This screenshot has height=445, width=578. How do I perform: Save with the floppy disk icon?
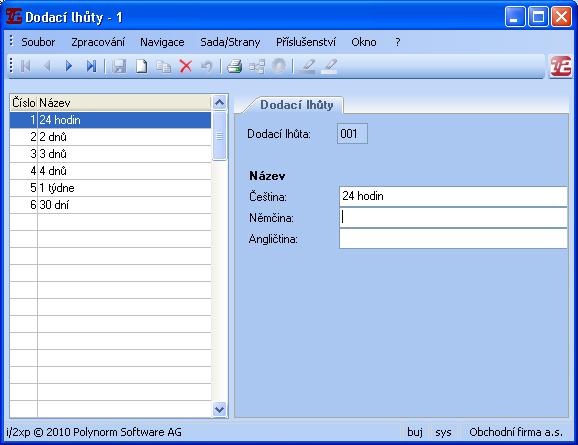coord(119,66)
